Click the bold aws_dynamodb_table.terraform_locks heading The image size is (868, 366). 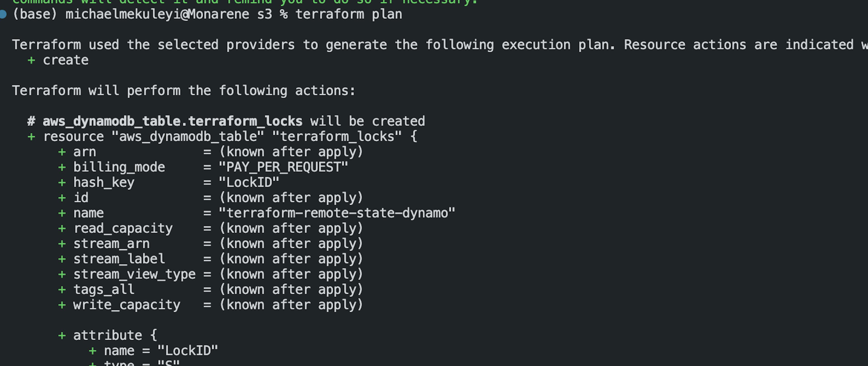pyautogui.click(x=172, y=121)
